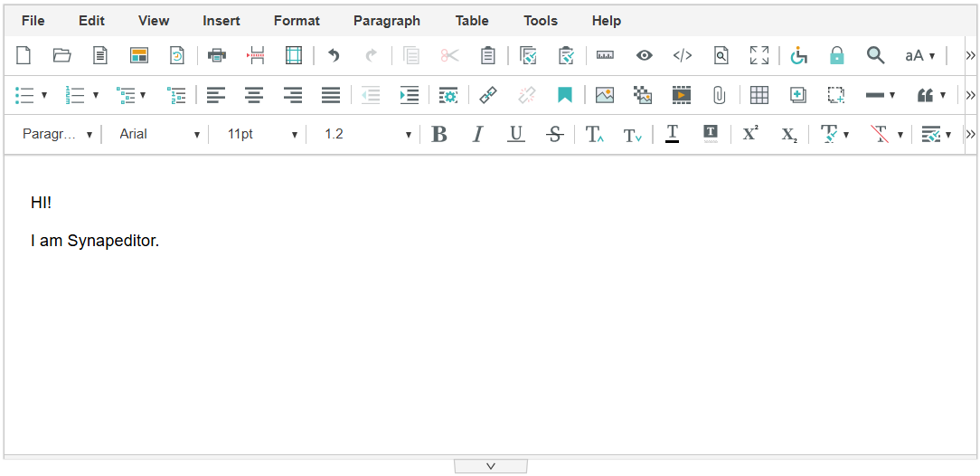This screenshot has width=980, height=476.
Task: Insert an image
Action: tap(605, 95)
